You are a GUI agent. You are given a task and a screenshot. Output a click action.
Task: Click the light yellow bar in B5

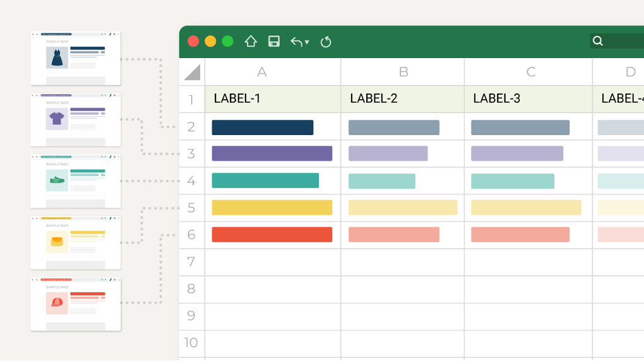point(403,208)
